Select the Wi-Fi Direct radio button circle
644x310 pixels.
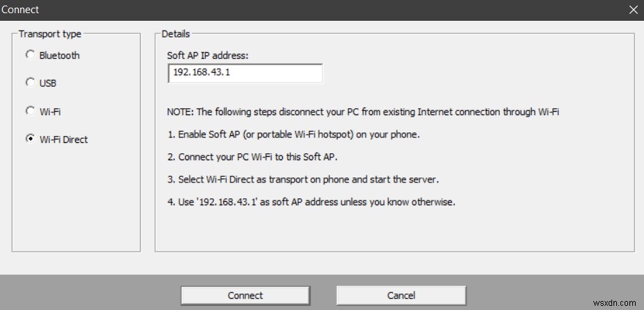30,139
